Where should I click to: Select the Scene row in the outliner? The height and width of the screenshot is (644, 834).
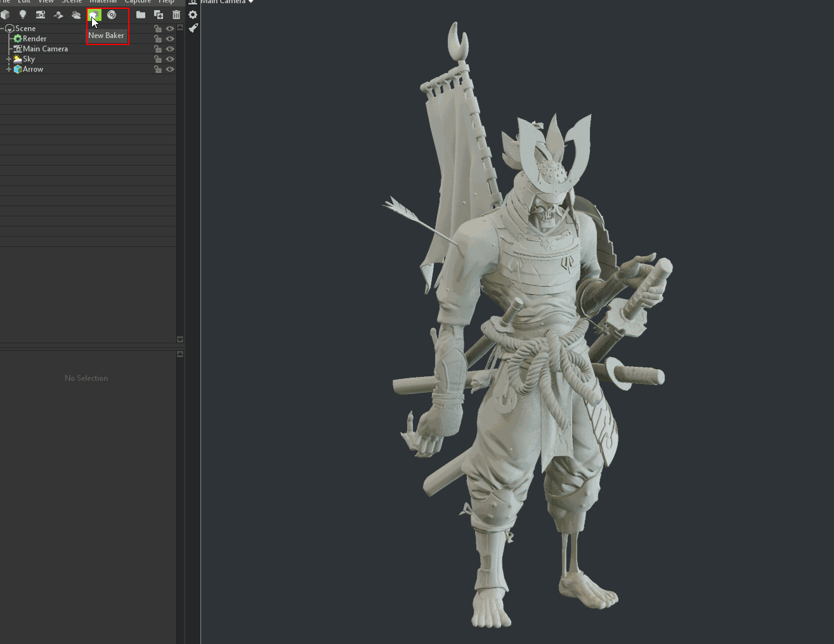click(88, 29)
